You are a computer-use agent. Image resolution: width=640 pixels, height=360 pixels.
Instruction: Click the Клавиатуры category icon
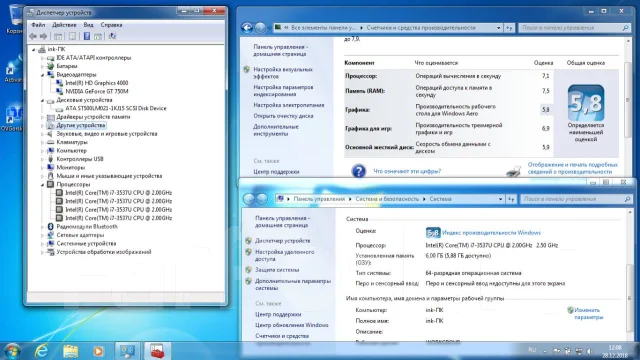[x=51, y=142]
